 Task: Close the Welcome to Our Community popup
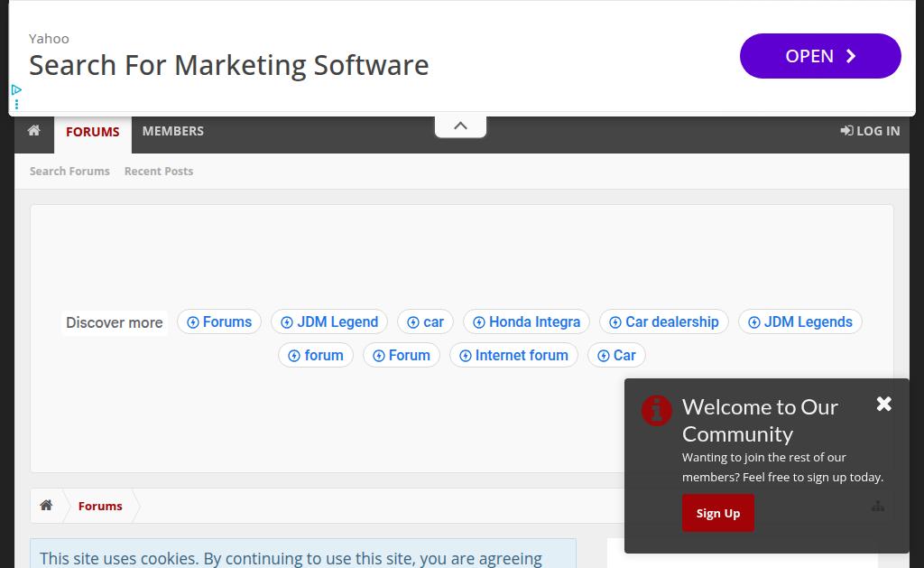[x=883, y=405]
